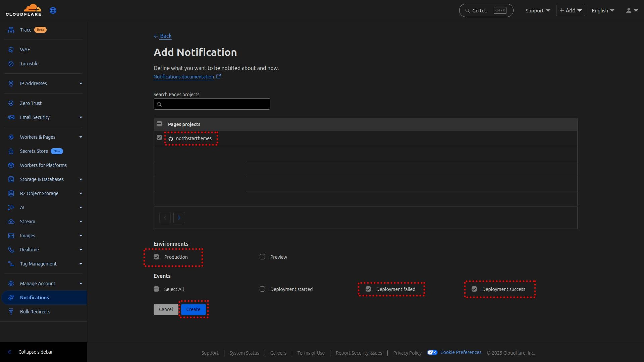Click the Stream cloud icon

(x=11, y=222)
